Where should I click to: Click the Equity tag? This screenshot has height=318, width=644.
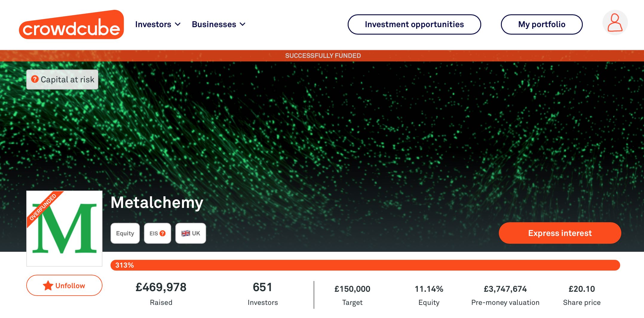click(125, 233)
